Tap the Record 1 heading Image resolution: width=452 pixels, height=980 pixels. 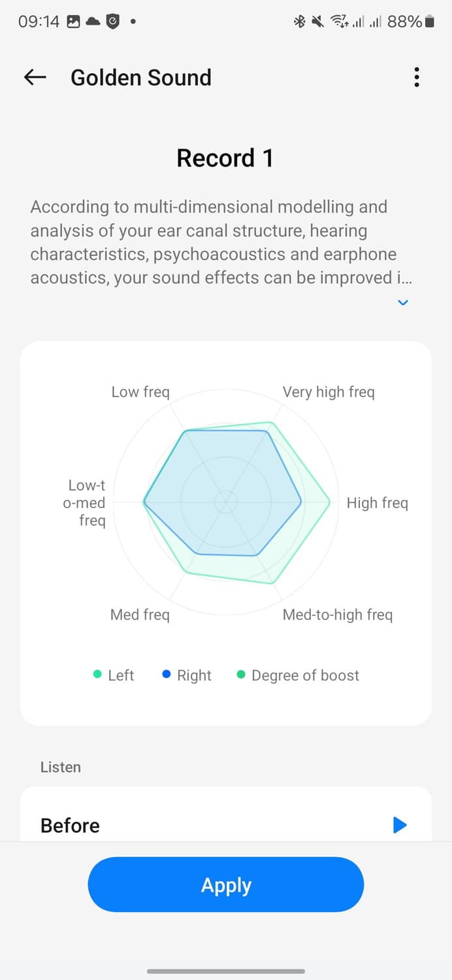pos(225,158)
